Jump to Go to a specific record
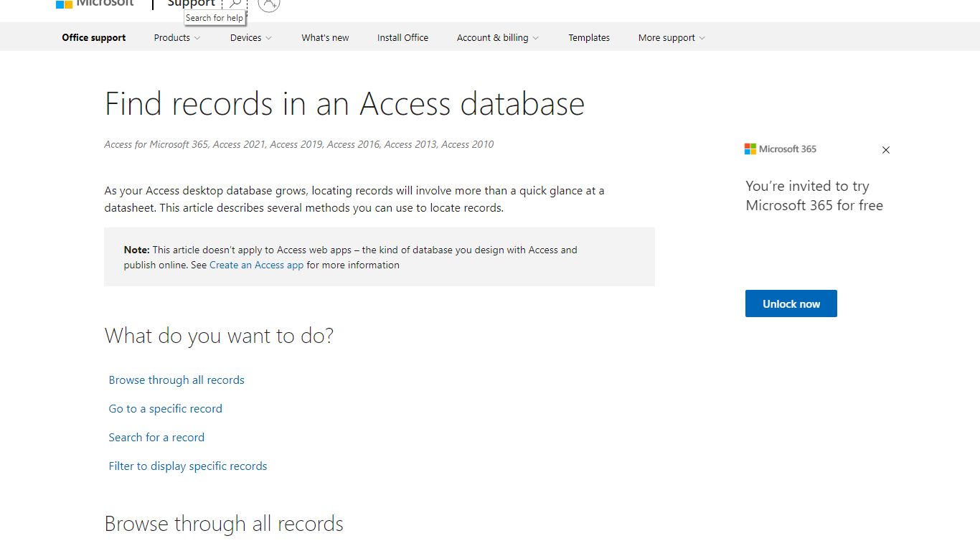Screen dimensions: 980x551 [x=166, y=408]
